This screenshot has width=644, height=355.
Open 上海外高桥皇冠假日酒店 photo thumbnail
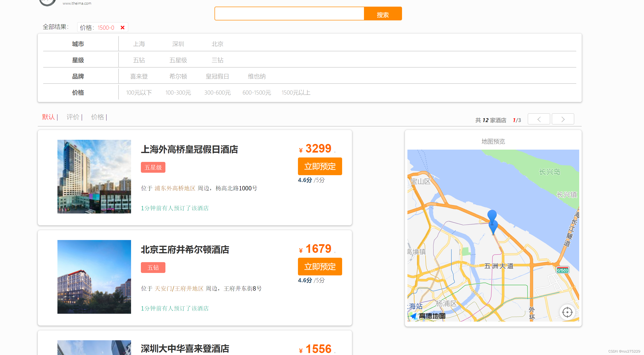tap(94, 177)
